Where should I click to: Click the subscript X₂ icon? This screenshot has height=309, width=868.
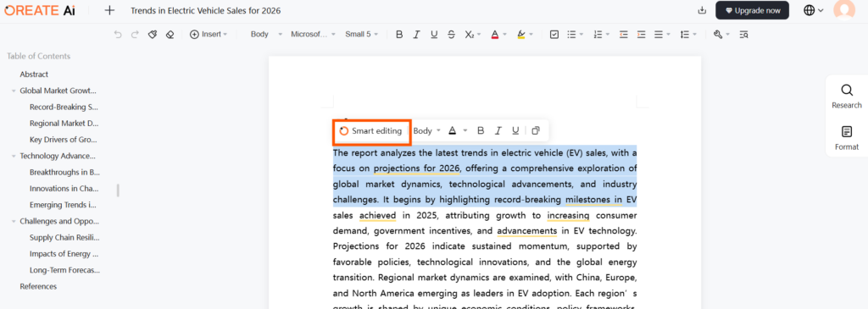(x=469, y=34)
